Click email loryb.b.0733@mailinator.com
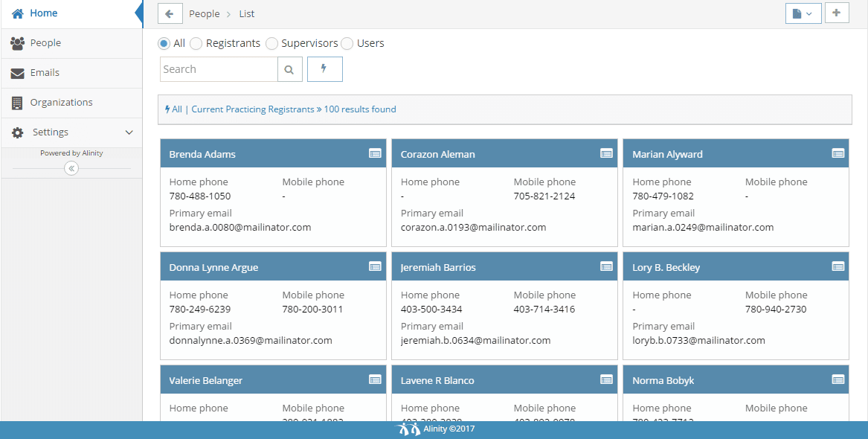868x439 pixels. (x=698, y=340)
